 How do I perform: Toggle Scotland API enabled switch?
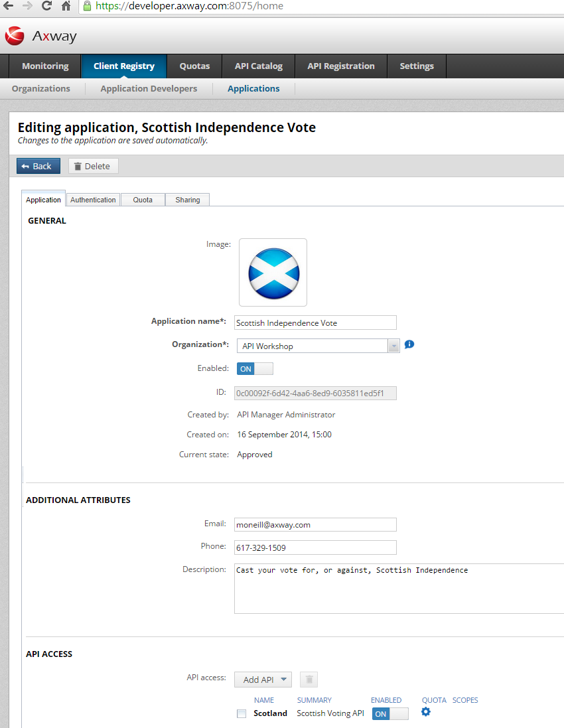coord(390,713)
